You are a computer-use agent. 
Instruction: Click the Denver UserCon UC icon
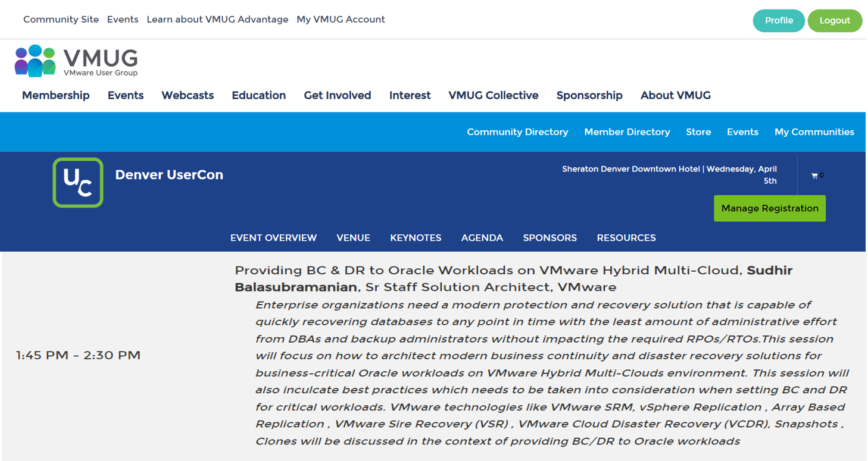[78, 183]
